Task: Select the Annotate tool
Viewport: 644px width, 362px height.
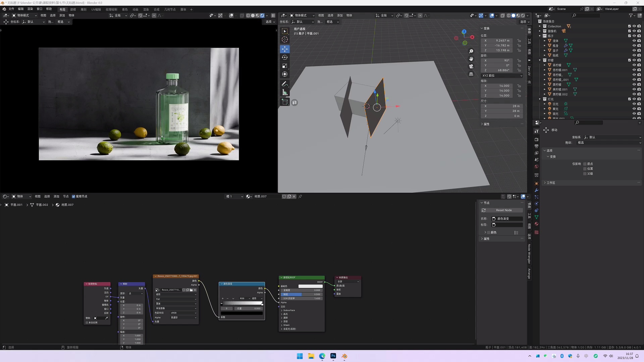Action: pyautogui.click(x=284, y=84)
